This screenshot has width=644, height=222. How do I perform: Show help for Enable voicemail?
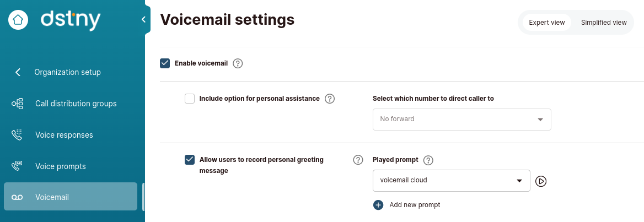point(238,63)
